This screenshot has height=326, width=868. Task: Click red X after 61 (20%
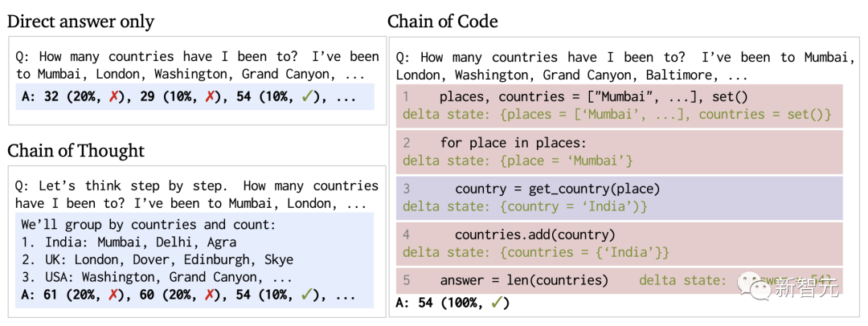[113, 295]
